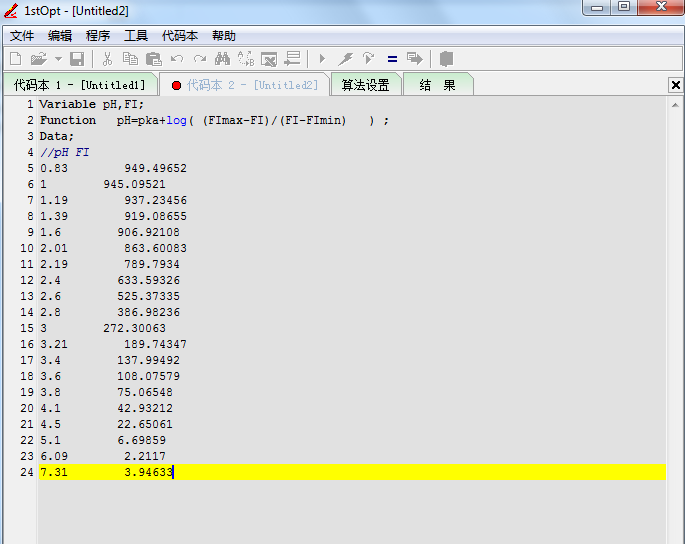Open the 编辑 menu
Screen dimensions: 685x544
[x=60, y=36]
